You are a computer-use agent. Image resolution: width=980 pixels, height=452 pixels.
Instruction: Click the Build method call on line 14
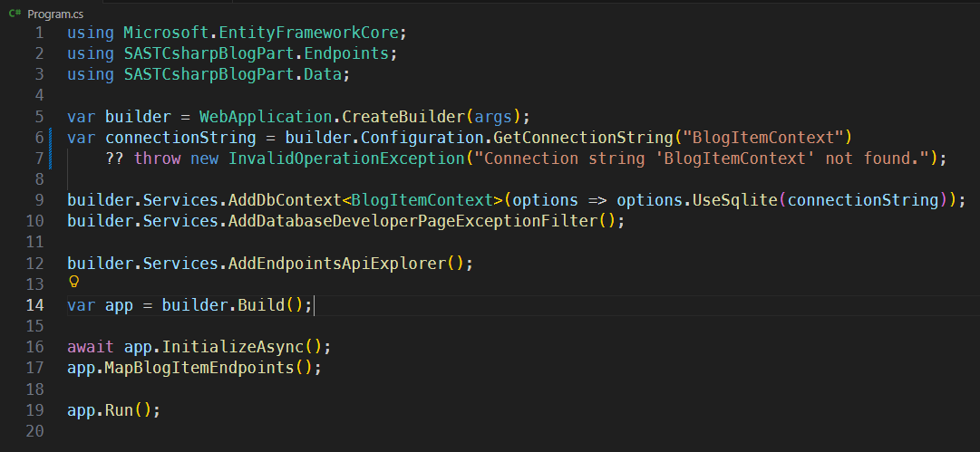point(260,305)
